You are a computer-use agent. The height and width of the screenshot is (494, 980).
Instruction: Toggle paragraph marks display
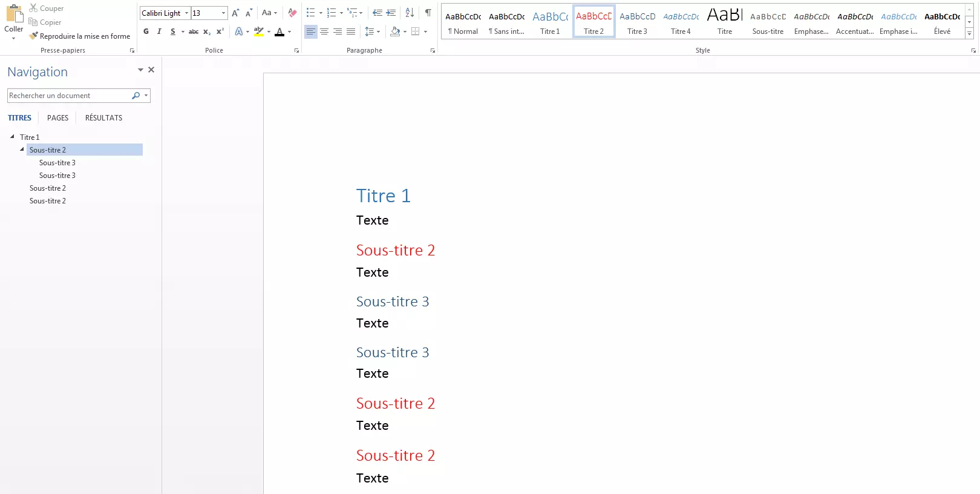(x=428, y=13)
